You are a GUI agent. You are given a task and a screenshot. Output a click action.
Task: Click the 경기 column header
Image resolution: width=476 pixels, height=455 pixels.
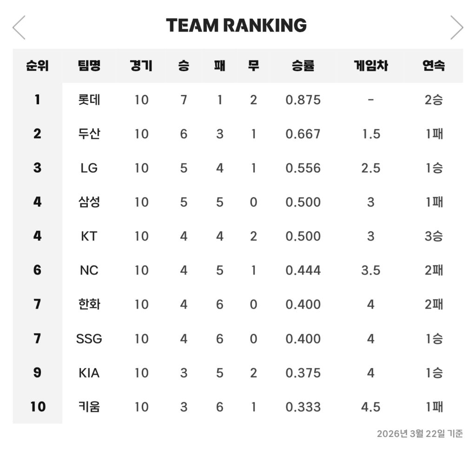point(141,66)
